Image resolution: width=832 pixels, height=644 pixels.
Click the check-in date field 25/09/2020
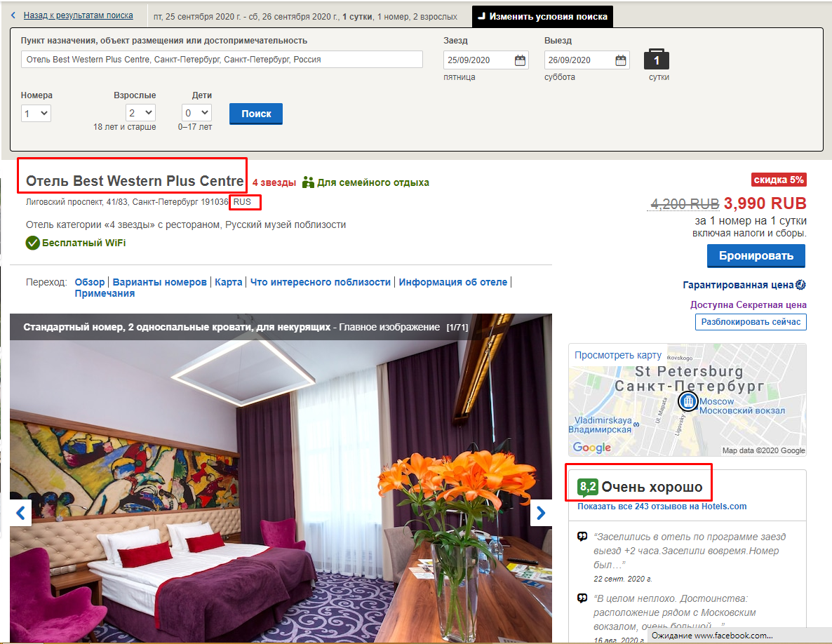(486, 60)
